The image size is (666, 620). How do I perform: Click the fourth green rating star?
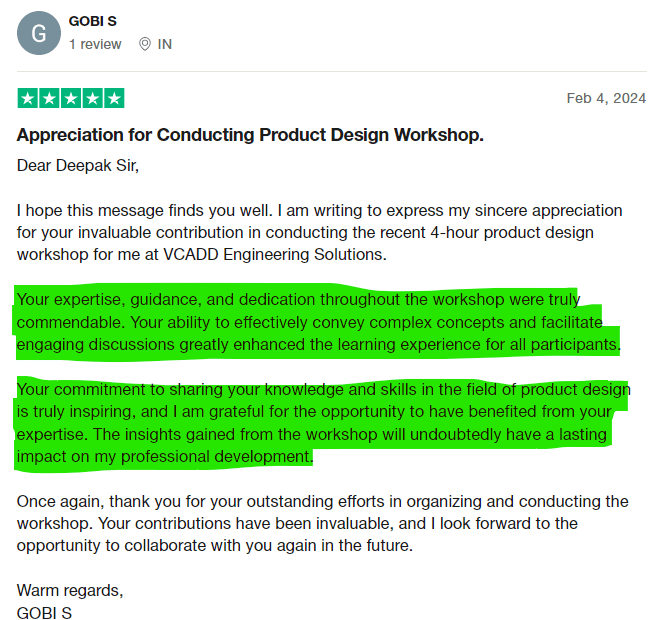(x=93, y=98)
